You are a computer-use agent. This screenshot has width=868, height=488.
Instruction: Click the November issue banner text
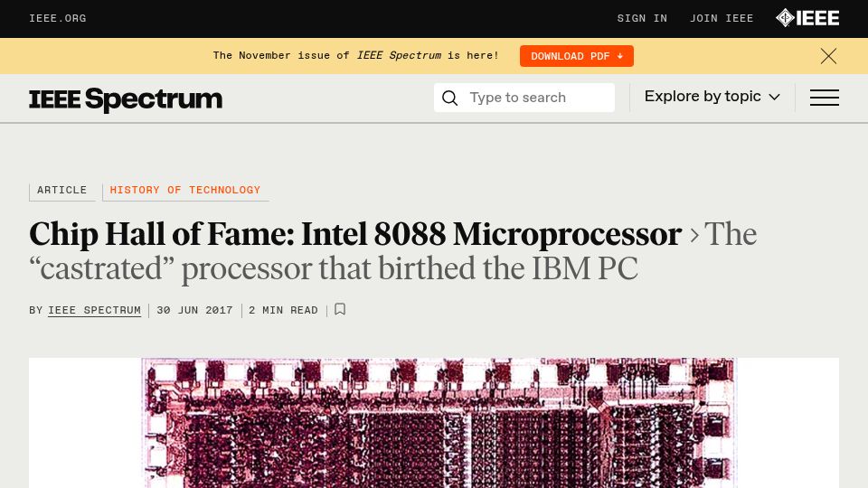pos(356,56)
